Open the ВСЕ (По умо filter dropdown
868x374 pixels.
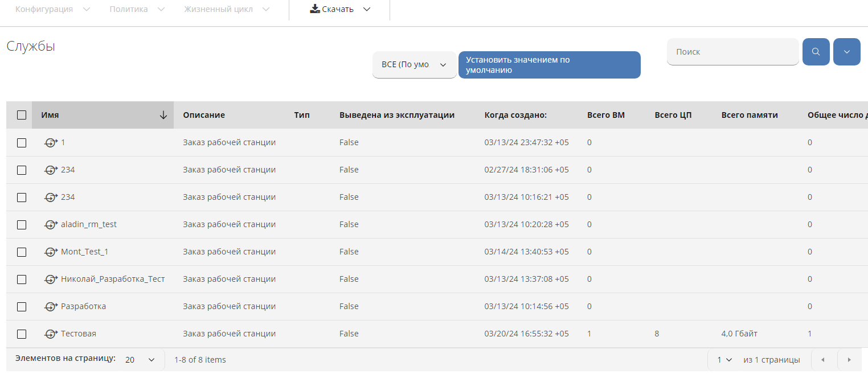(414, 65)
